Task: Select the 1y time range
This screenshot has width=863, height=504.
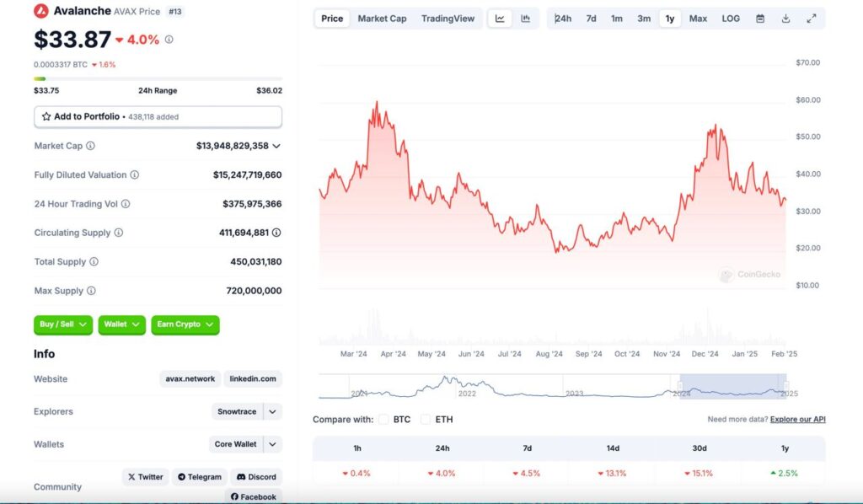Action: click(x=670, y=19)
